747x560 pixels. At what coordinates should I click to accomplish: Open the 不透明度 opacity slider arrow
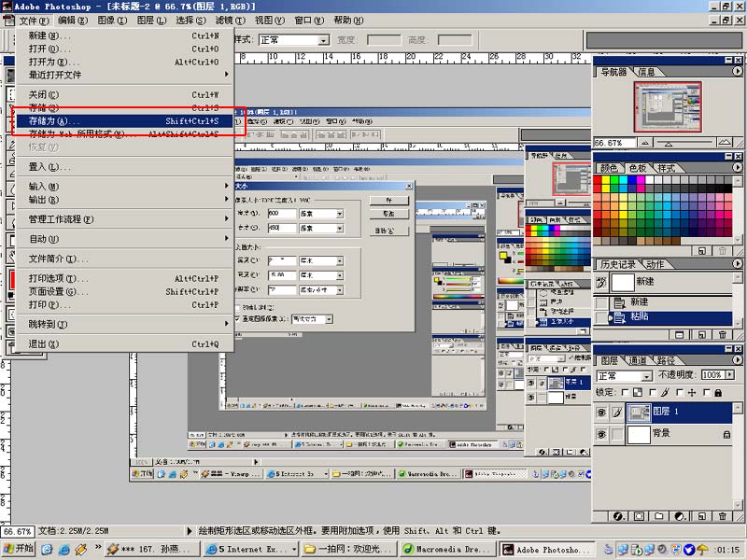pos(729,375)
